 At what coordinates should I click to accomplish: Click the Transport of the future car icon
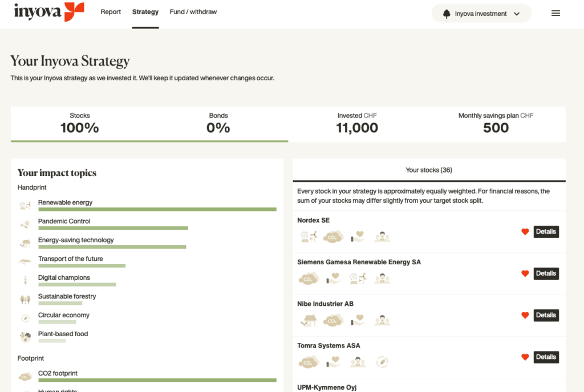[x=25, y=262]
